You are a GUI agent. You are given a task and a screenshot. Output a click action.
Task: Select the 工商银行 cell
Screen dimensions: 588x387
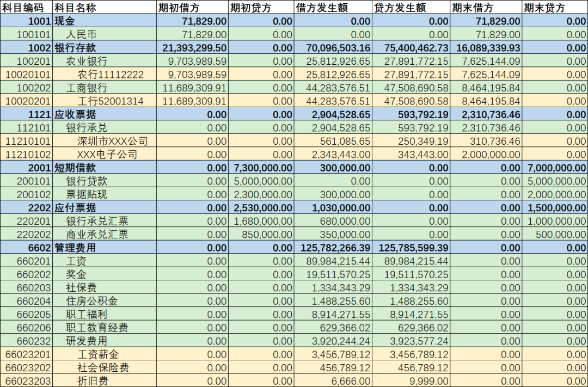coord(104,88)
